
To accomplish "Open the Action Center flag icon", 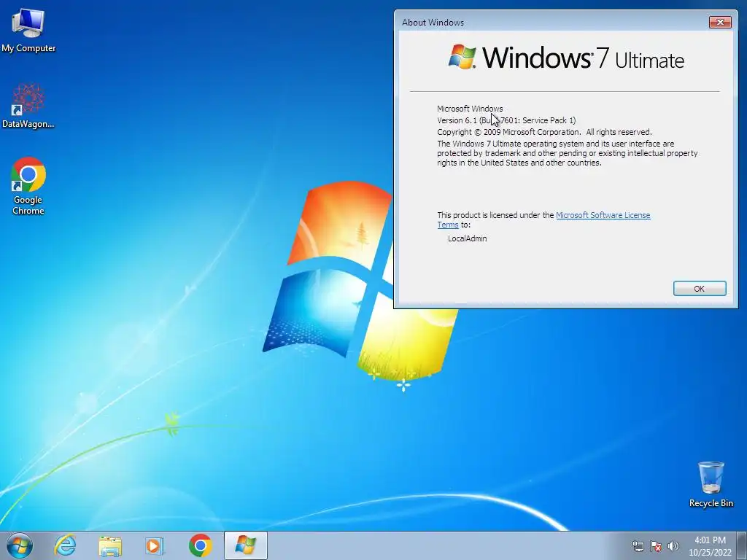I will [656, 546].
